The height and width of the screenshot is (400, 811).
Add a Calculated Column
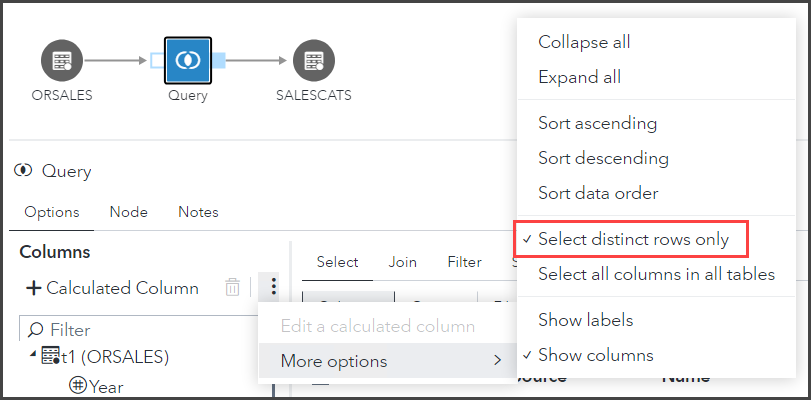(x=112, y=288)
